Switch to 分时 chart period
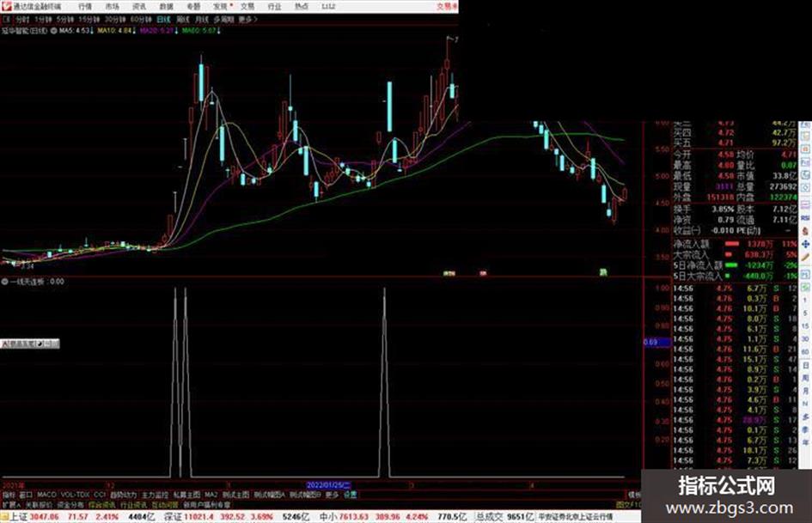The height and width of the screenshot is (523, 812). pos(22,20)
